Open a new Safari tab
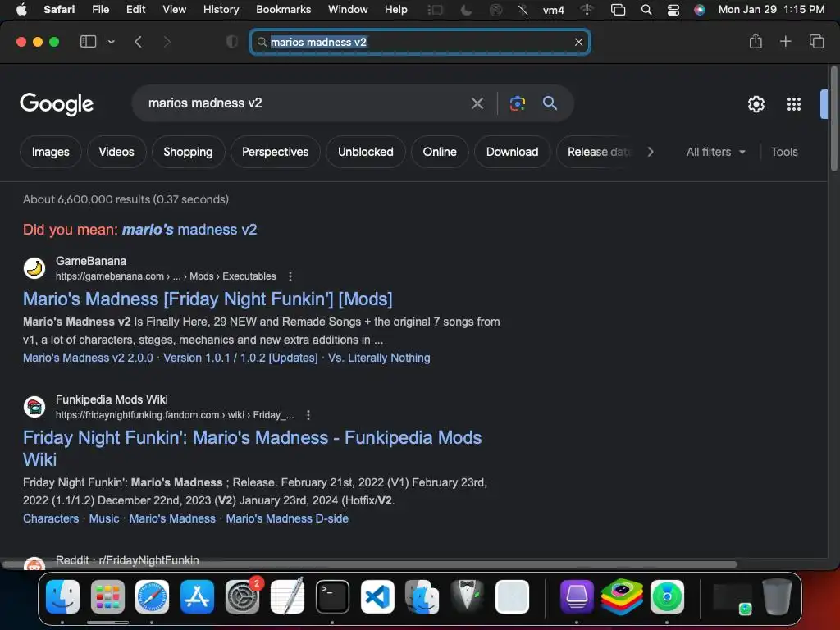This screenshot has height=630, width=840. (785, 41)
